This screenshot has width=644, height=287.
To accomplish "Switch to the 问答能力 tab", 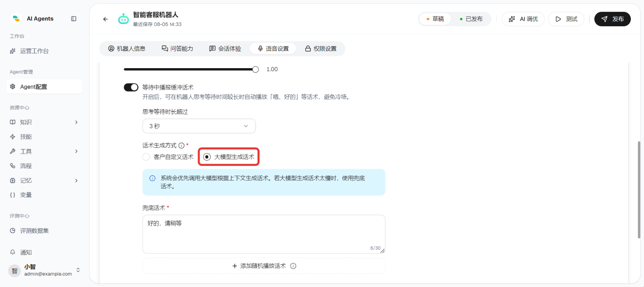I will point(177,48).
